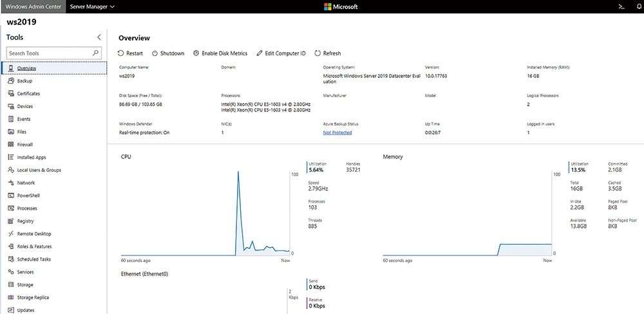The width and height of the screenshot is (644, 314).
Task: Open the PowerShell icon in sidebar
Action: point(11,196)
